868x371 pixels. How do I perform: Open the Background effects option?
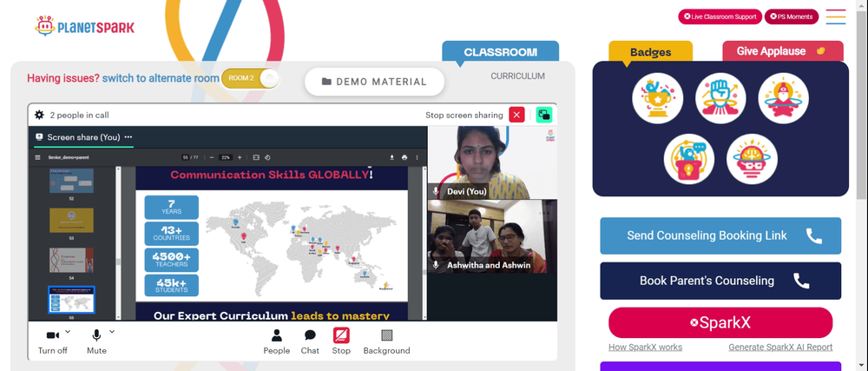[x=386, y=341]
